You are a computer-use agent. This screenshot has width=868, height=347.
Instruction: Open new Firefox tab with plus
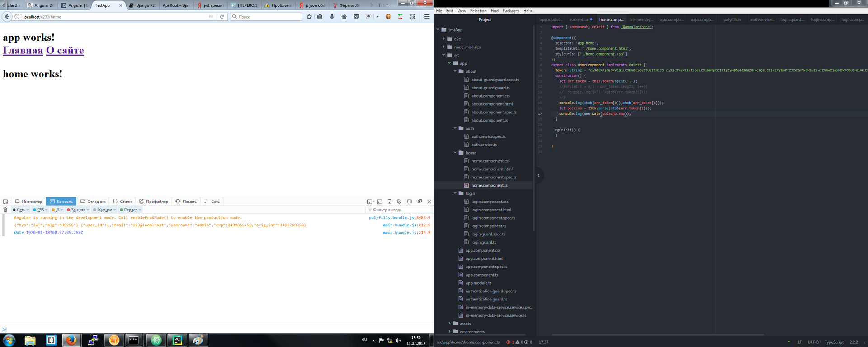(x=380, y=5)
